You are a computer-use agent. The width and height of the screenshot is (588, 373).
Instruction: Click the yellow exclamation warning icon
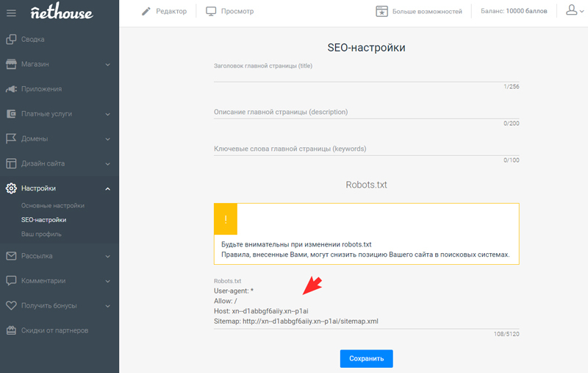click(226, 219)
